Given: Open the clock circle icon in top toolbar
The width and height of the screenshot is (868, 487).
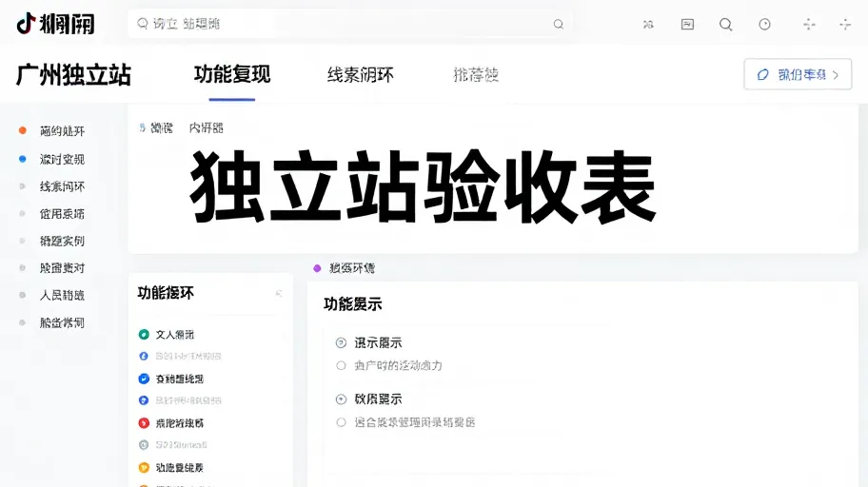Looking at the screenshot, I should point(764,24).
